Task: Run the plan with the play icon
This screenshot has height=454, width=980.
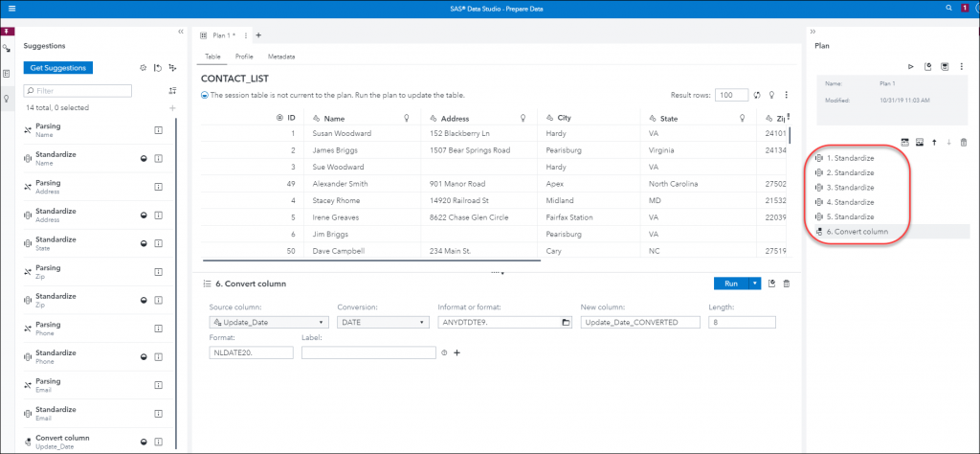Action: coord(910,66)
